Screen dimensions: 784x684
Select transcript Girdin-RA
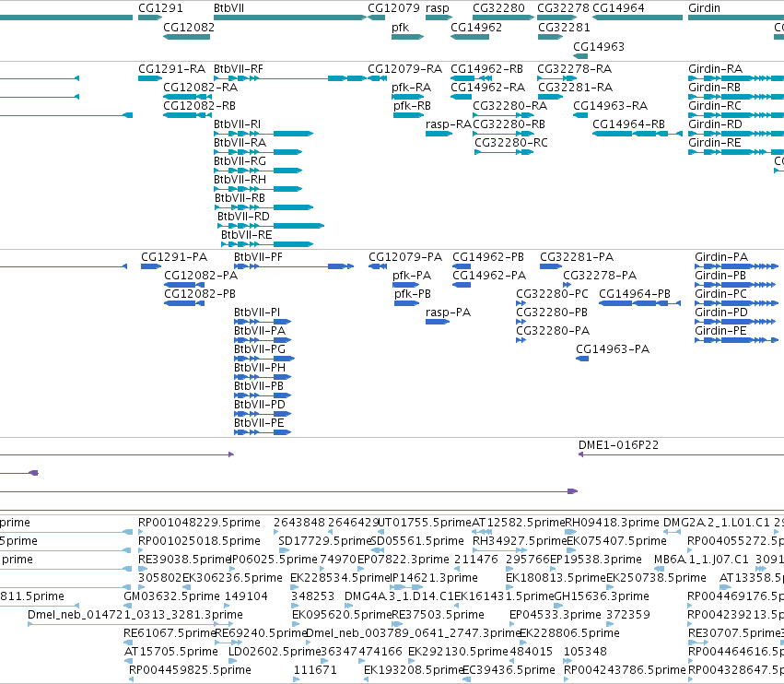[x=736, y=78]
